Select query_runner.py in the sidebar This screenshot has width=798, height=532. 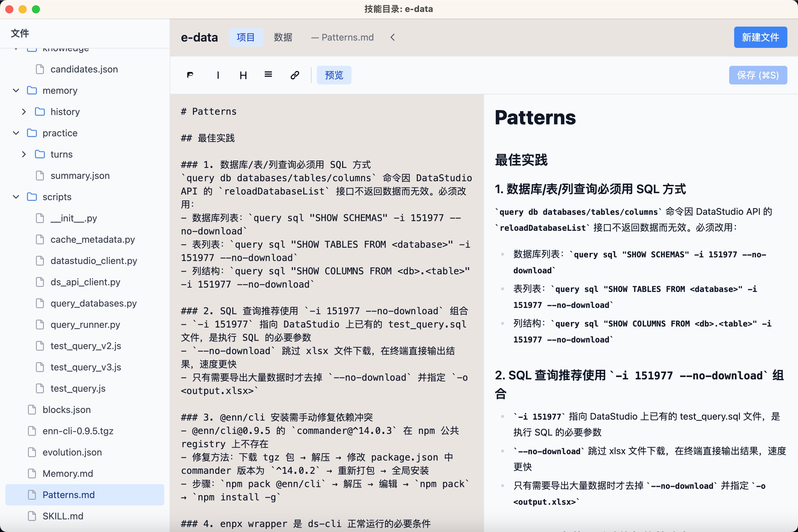point(85,325)
